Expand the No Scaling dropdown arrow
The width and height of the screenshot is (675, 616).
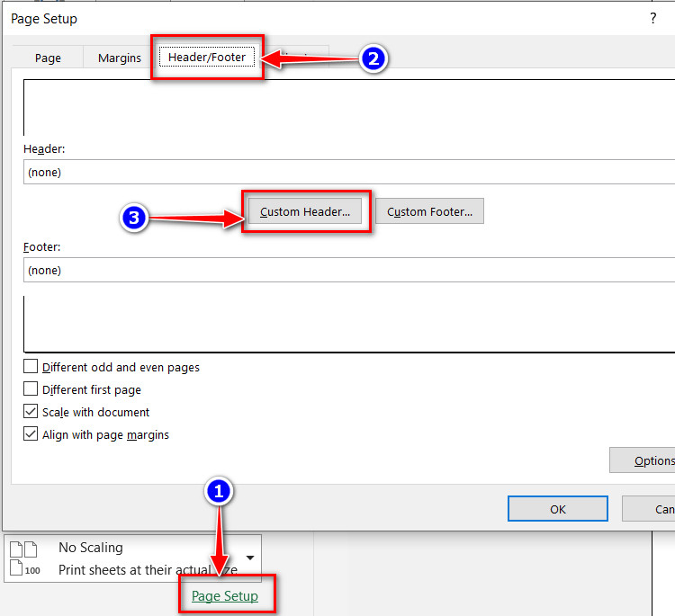249,558
